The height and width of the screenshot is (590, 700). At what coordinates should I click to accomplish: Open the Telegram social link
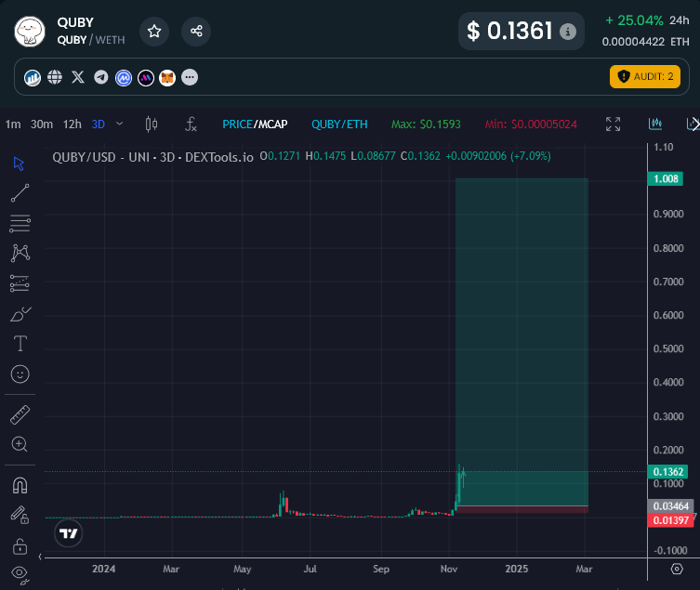click(101, 77)
